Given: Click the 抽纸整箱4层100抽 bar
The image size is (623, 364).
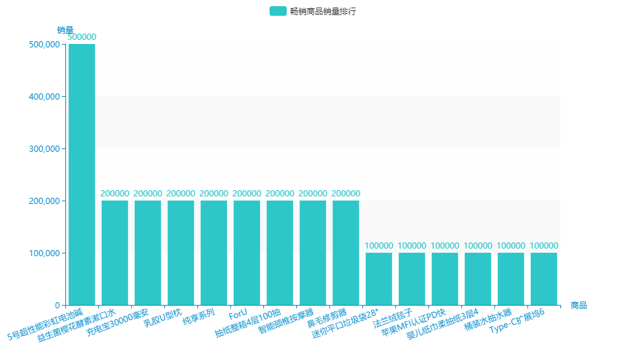Looking at the screenshot, I should [x=280, y=253].
